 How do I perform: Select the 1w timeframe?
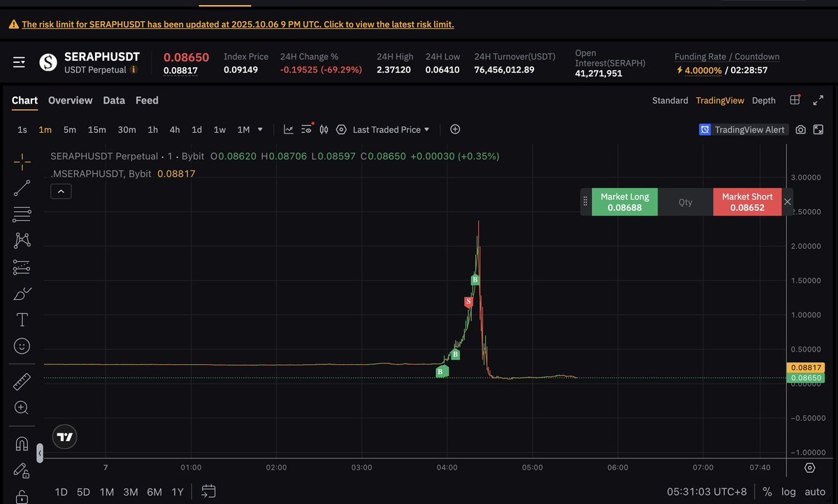pyautogui.click(x=219, y=129)
